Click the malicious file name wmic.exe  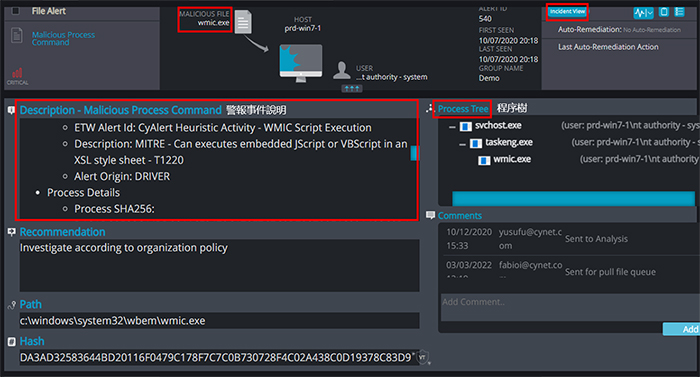[213, 22]
